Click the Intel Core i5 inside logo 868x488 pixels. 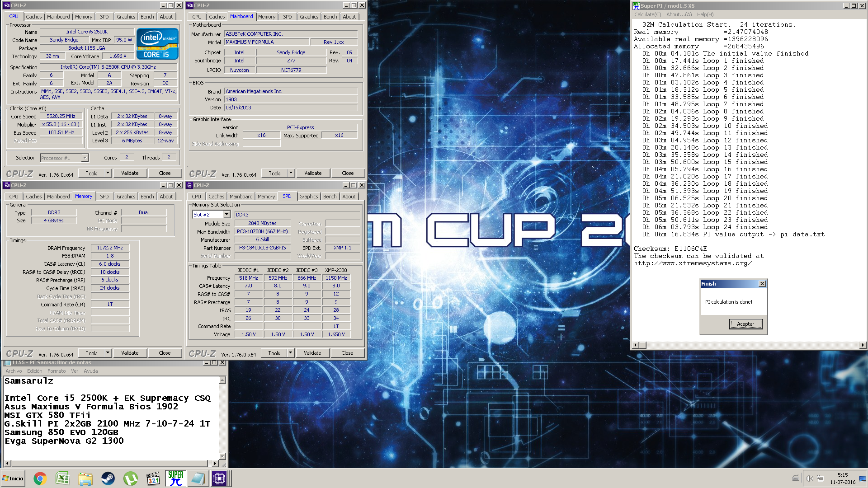click(157, 44)
